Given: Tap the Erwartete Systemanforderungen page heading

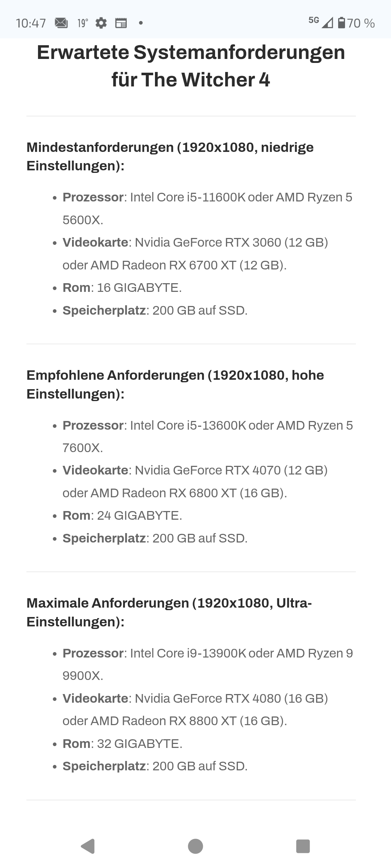Looking at the screenshot, I should 191,66.
